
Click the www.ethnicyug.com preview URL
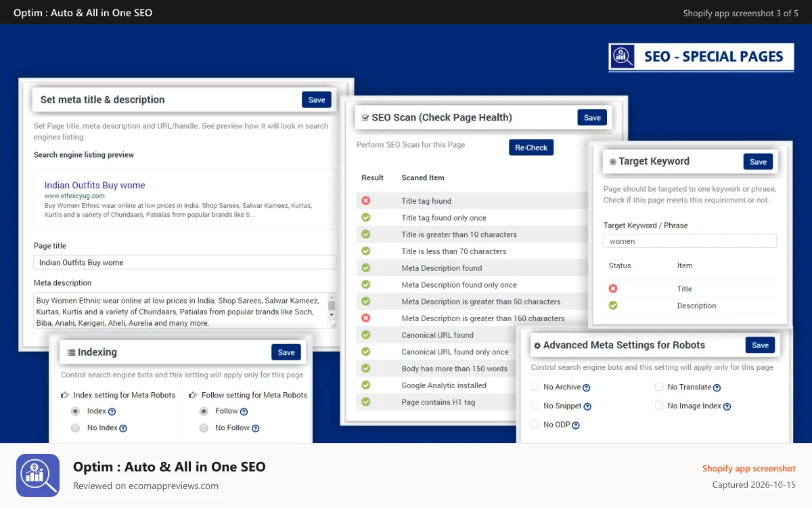[74, 196]
